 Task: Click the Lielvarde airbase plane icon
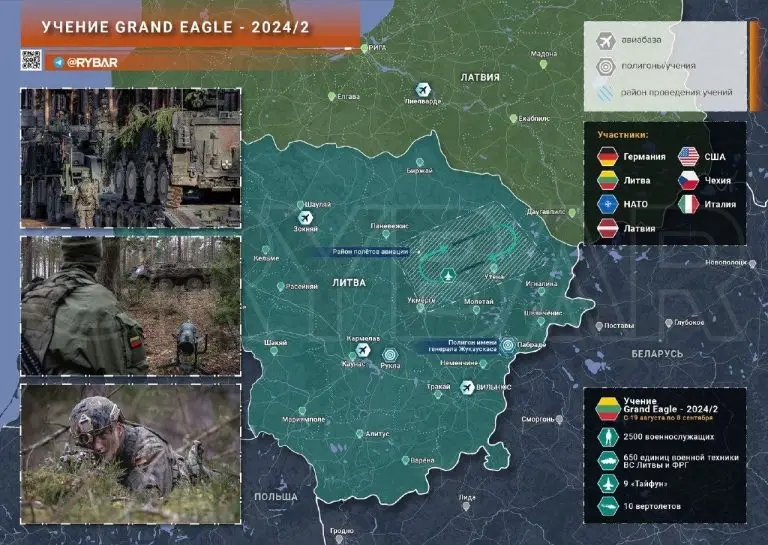click(x=423, y=90)
